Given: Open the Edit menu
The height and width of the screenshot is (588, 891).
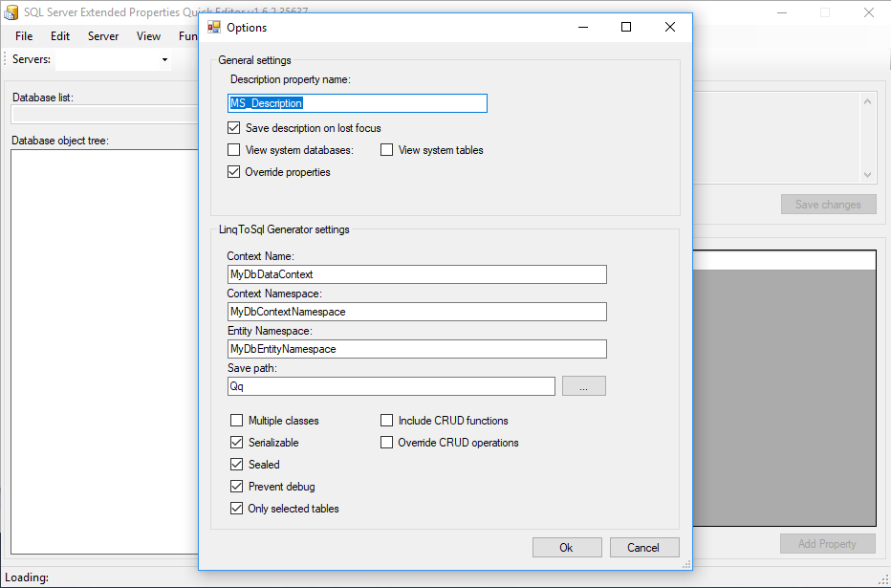Looking at the screenshot, I should pos(60,36).
